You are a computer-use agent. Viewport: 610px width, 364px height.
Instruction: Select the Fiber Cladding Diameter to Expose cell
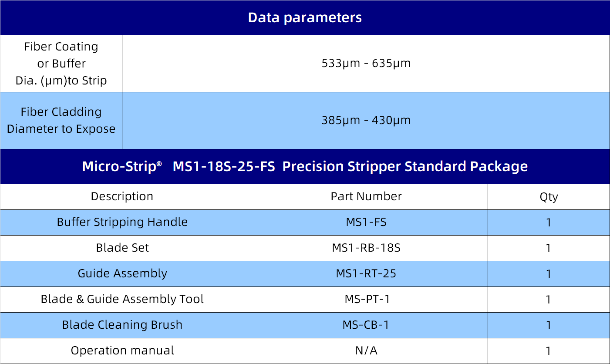(x=61, y=121)
